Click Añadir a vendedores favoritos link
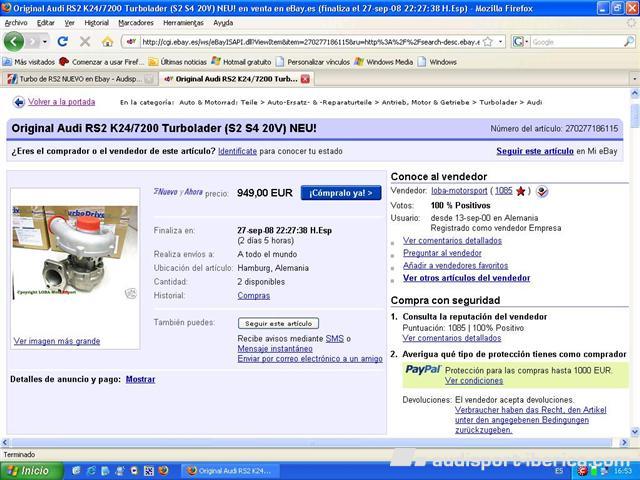Screen dimensions: 640x480 [456, 265]
